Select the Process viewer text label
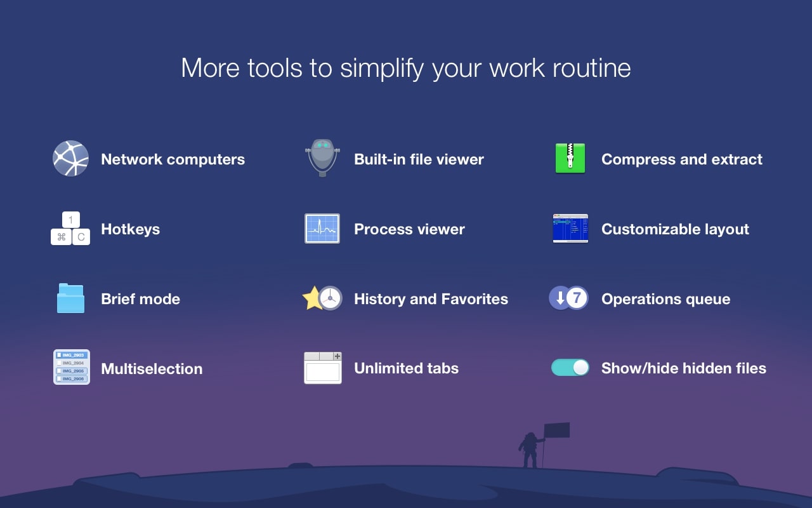The width and height of the screenshot is (812, 508). (x=409, y=229)
